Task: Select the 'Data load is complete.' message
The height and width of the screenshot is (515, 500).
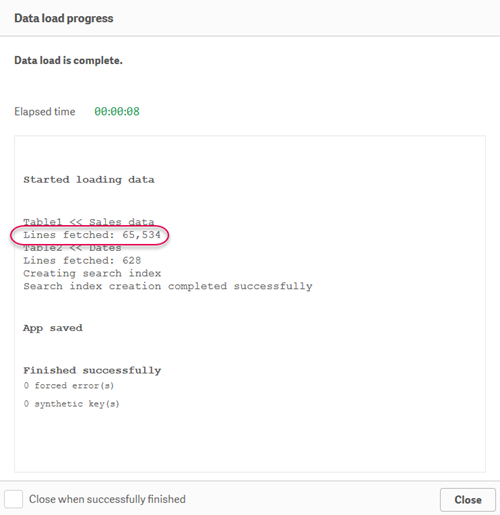Action: coord(68,60)
